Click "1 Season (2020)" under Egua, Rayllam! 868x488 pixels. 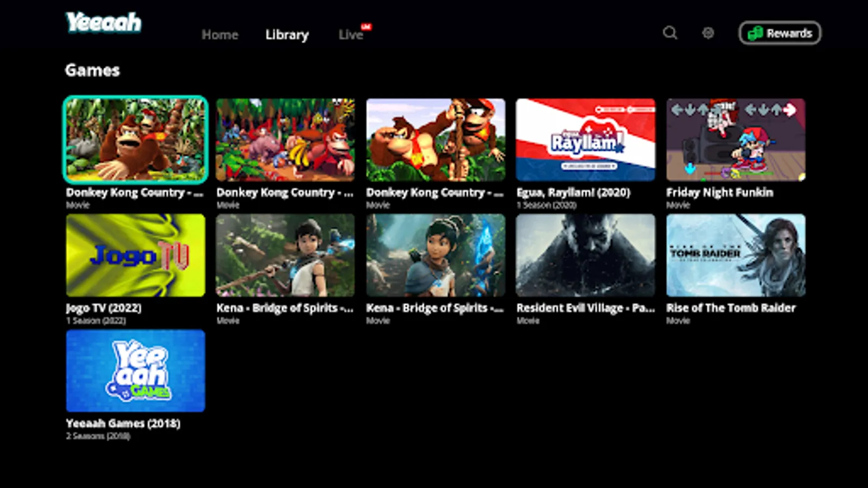pos(546,205)
